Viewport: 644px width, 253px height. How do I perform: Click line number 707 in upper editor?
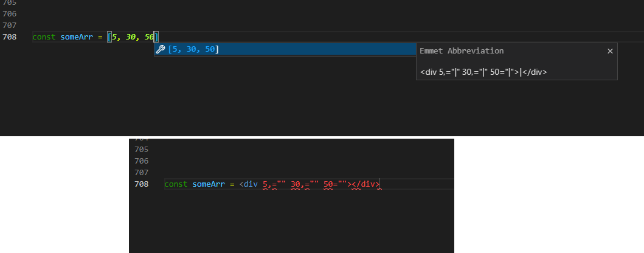pos(9,26)
